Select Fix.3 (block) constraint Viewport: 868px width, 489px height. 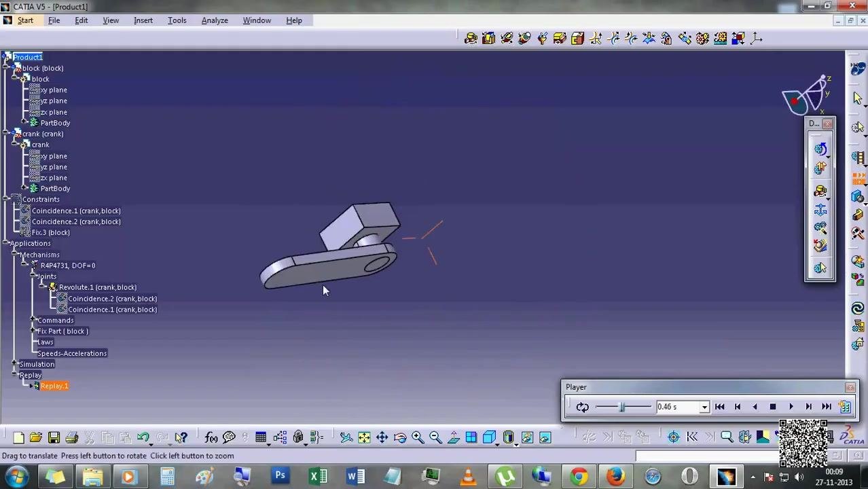point(50,232)
